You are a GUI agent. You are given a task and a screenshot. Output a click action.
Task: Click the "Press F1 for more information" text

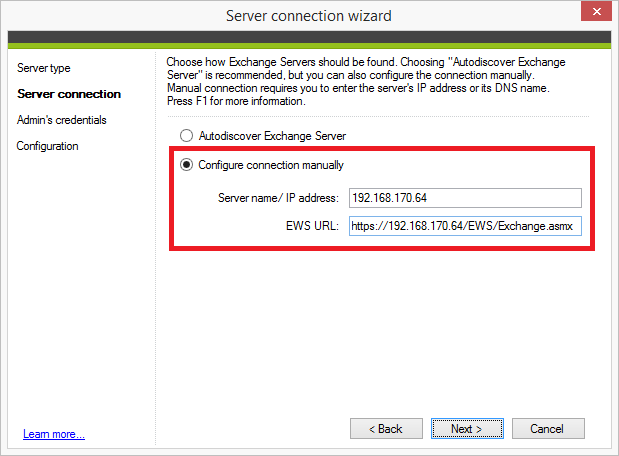(236, 101)
